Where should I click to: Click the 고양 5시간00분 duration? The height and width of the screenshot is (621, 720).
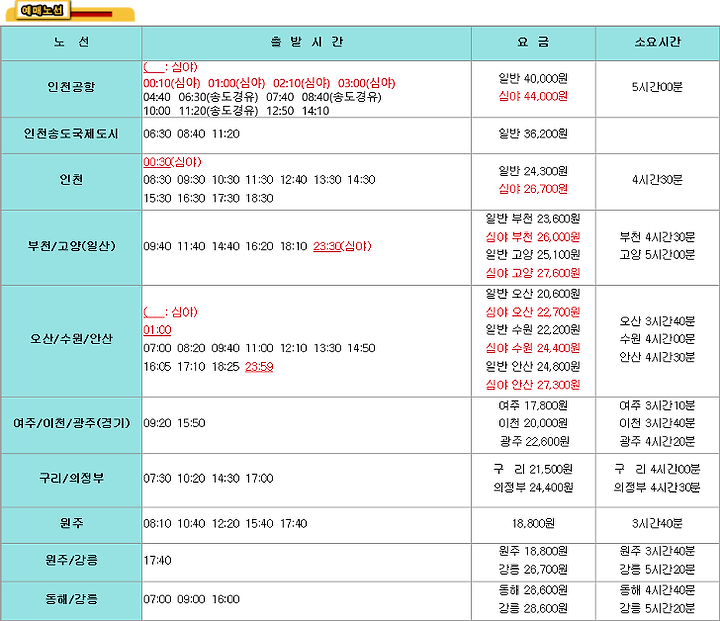point(657,254)
